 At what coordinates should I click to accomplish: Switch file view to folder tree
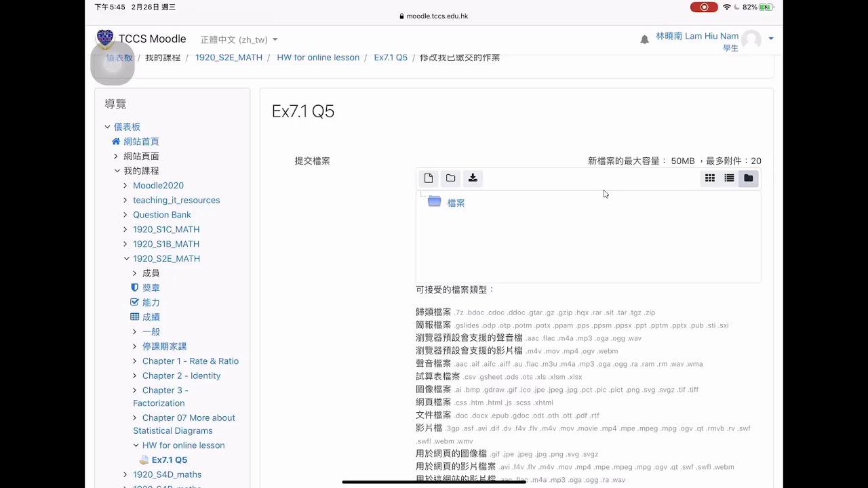click(748, 178)
